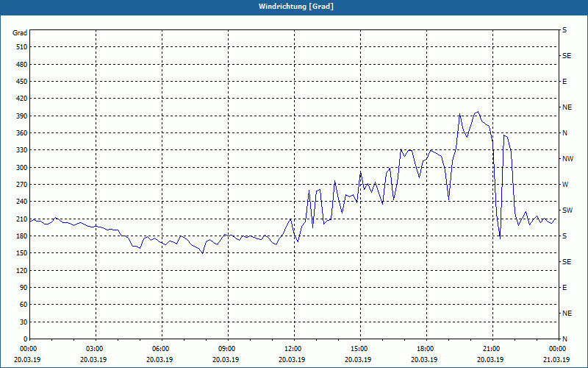
Task: Click the "SE" compass label on the 120 gridline
Action: pos(567,262)
